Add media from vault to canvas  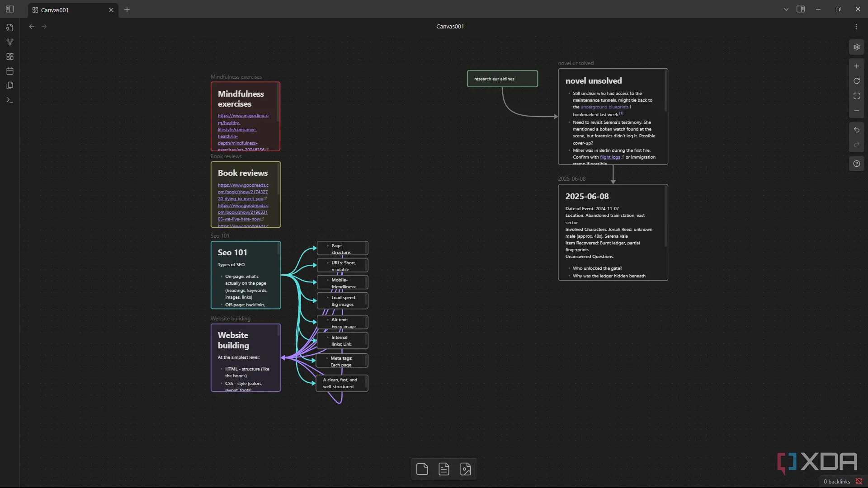click(465, 469)
